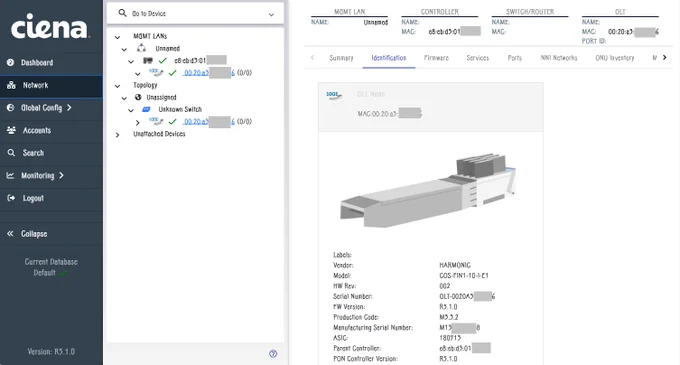Screen dimensions: 680x365
Task: Click the 10GE OLT icon under Unnamed
Action: pos(156,72)
